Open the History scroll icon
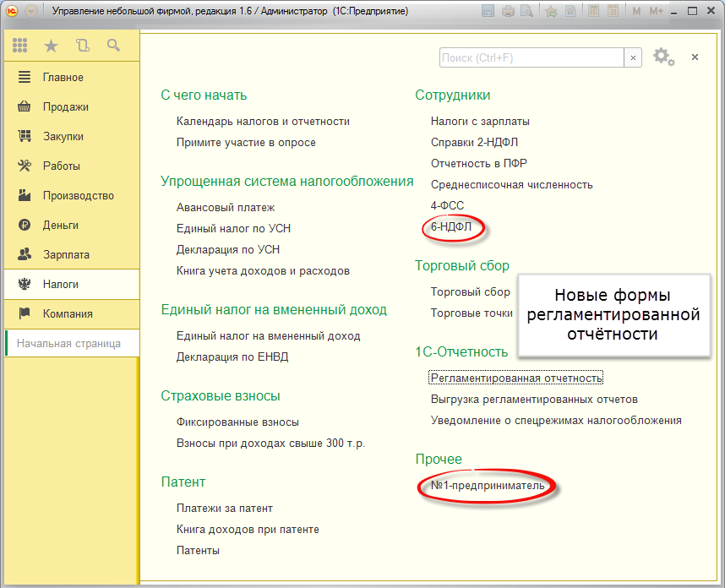 pos(82,46)
